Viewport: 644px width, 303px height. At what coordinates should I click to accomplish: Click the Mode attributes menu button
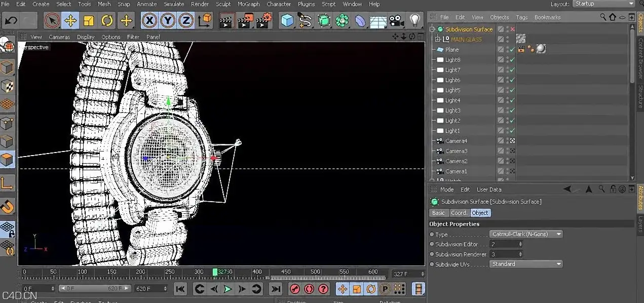point(447,190)
